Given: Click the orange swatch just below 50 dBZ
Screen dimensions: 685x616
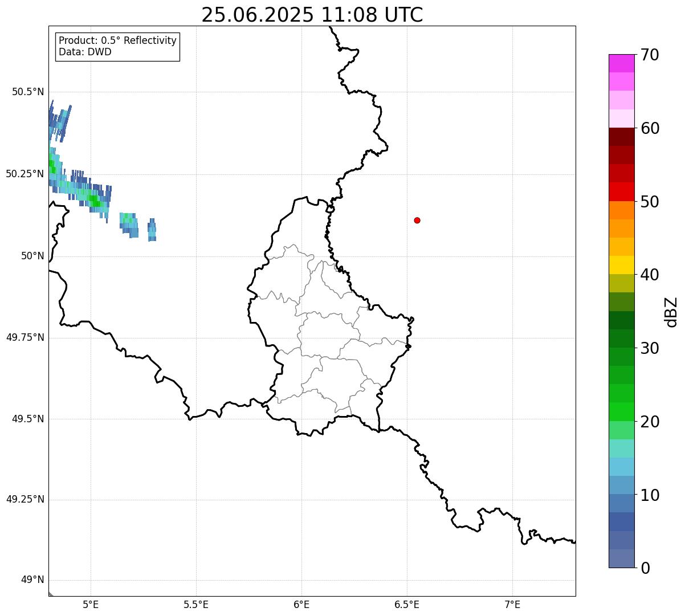Looking at the screenshot, I should click(x=621, y=210).
